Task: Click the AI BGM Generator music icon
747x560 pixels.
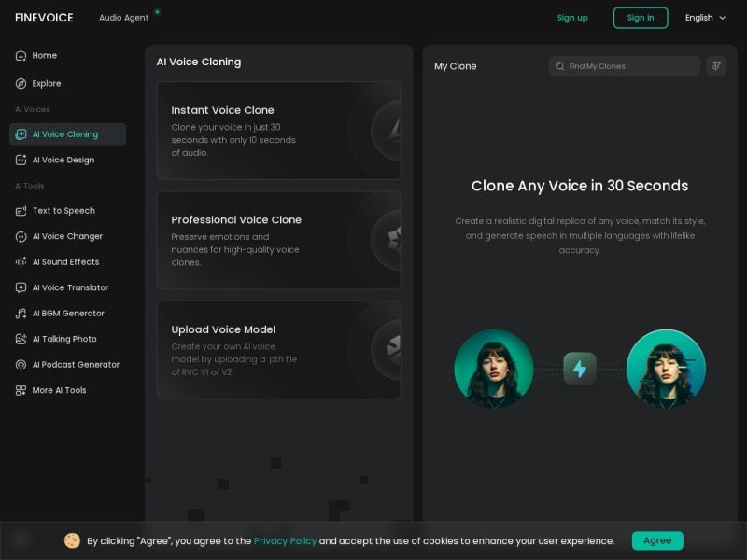Action: (x=21, y=314)
